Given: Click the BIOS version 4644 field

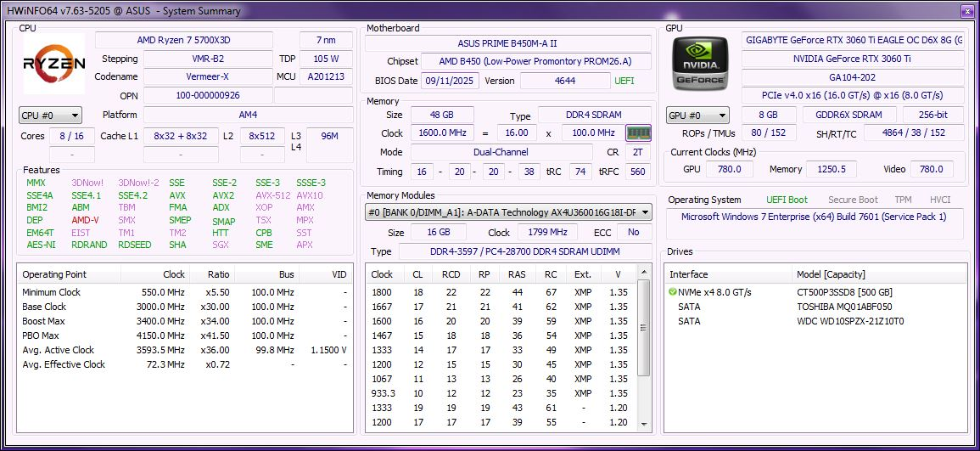Looking at the screenshot, I should coord(565,81).
